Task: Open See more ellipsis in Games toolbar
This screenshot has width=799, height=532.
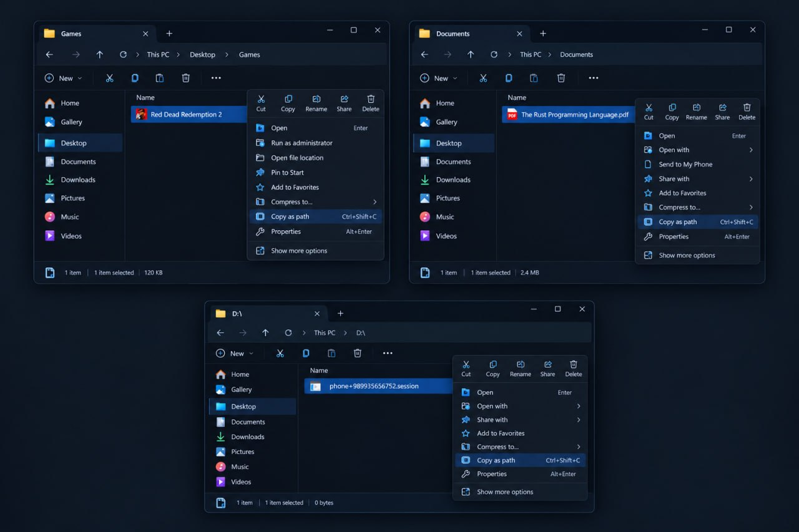Action: [x=216, y=78]
